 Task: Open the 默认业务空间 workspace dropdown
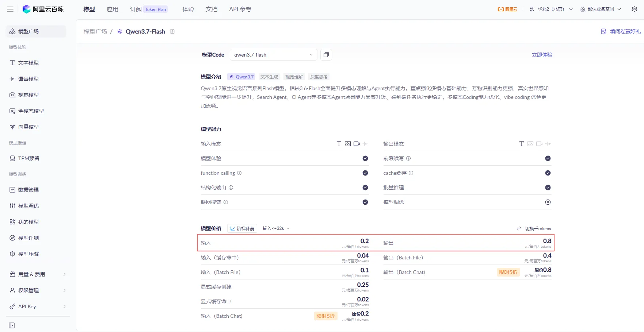tap(601, 9)
